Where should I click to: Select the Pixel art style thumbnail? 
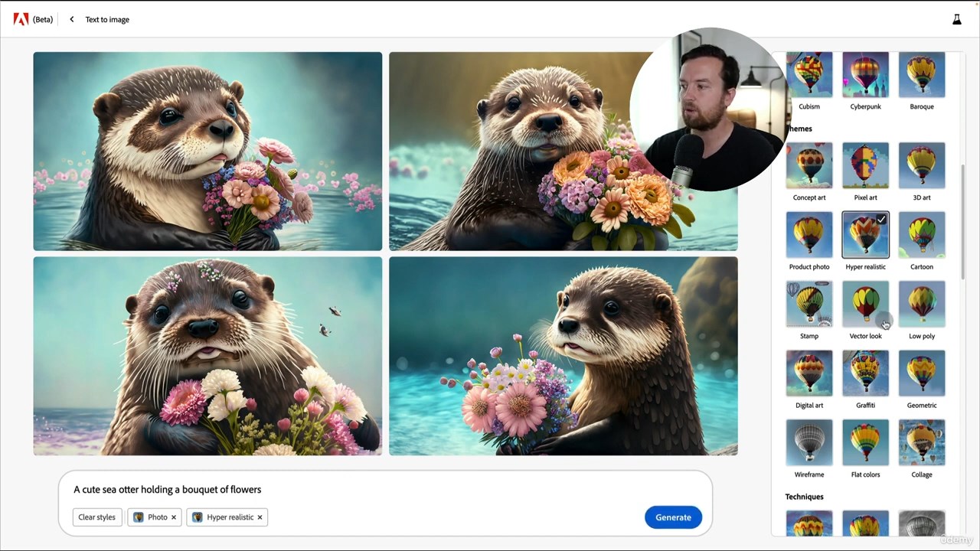point(865,165)
